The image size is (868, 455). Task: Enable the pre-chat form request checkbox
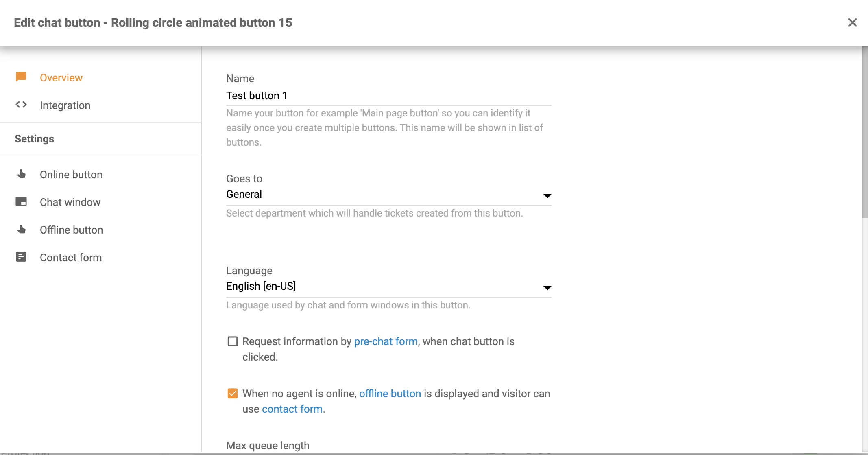click(x=233, y=341)
